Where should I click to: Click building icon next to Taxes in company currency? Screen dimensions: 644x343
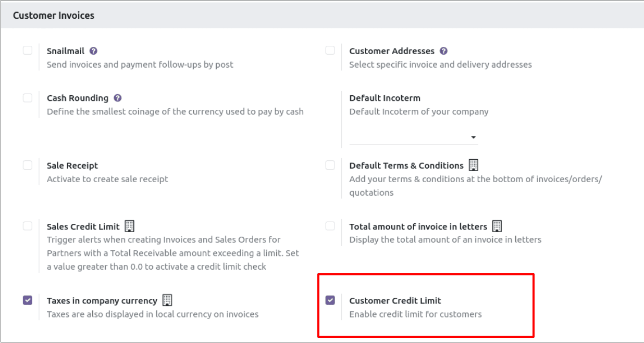click(x=167, y=300)
